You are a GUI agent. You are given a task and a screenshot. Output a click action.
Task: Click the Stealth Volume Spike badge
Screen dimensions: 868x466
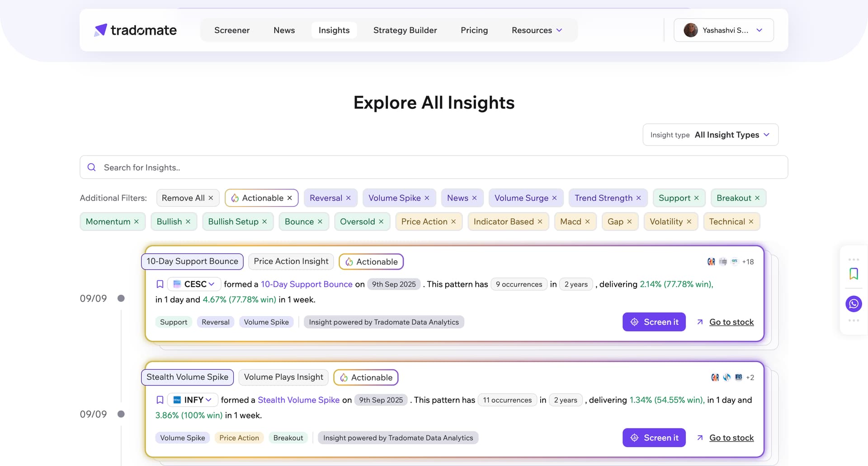click(187, 377)
